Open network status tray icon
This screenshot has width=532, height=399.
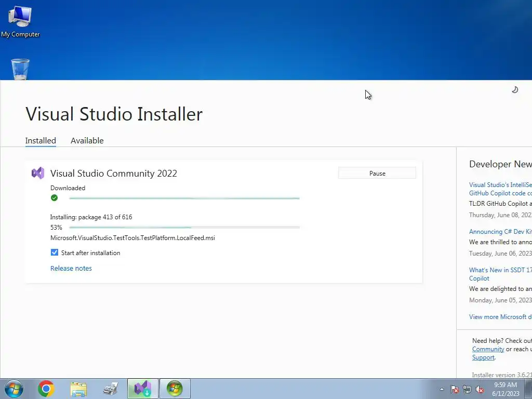(467, 389)
